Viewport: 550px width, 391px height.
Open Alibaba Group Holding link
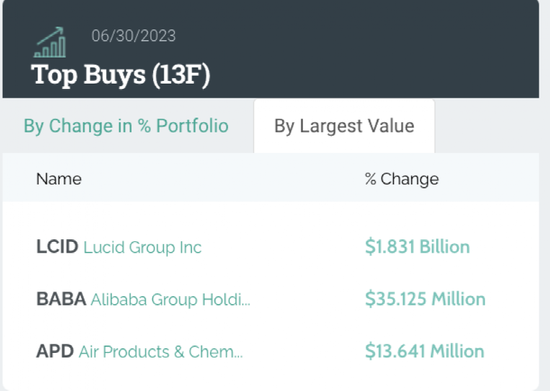pos(170,299)
